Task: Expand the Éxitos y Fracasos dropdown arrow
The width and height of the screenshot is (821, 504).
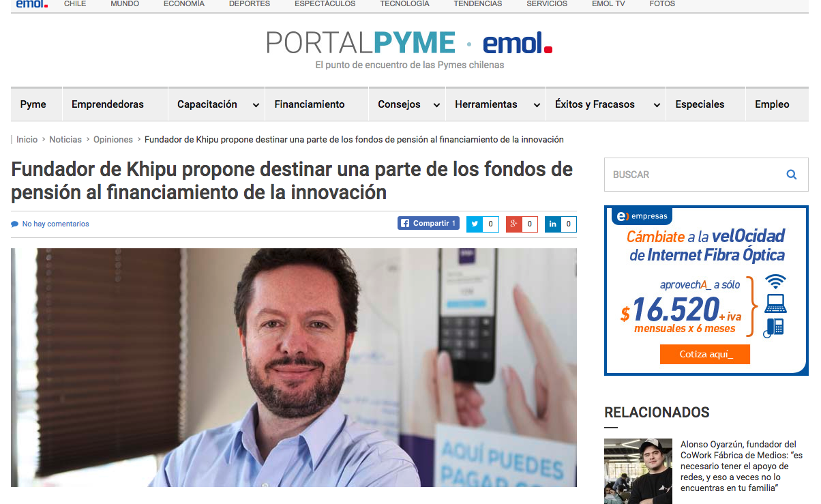Action: (x=657, y=105)
